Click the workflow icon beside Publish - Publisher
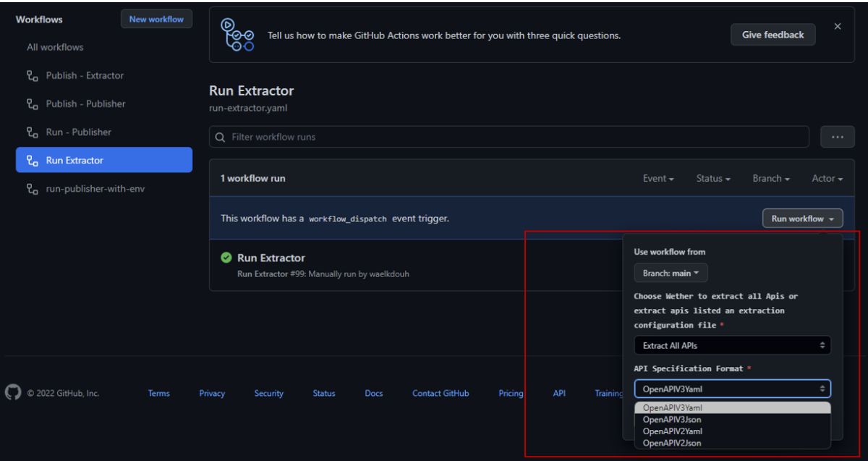Image resolution: width=868 pixels, height=461 pixels. pyautogui.click(x=31, y=103)
